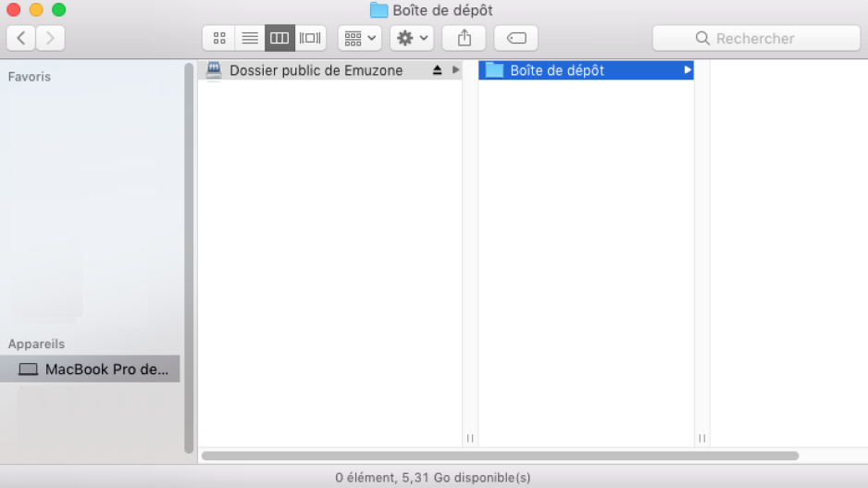
Task: Switch to list view
Action: pyautogui.click(x=250, y=38)
